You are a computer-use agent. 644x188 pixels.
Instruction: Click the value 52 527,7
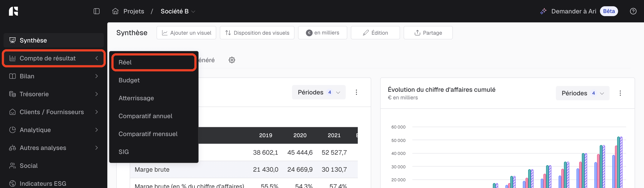pyautogui.click(x=334, y=152)
